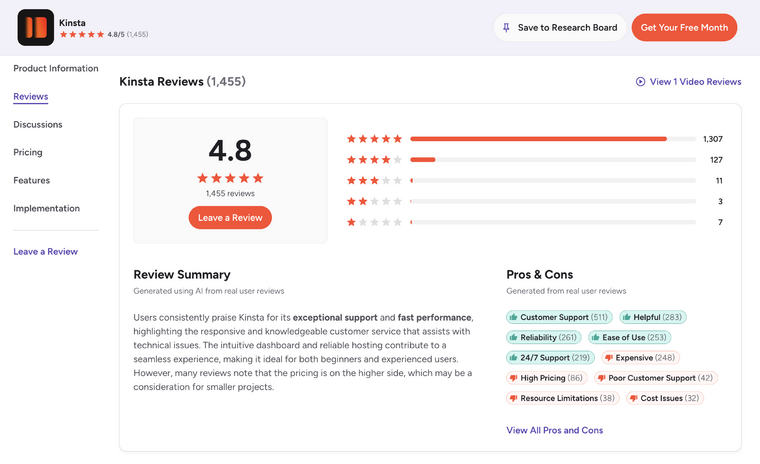This screenshot has width=760, height=464.
Task: Click Get Your Free Month button
Action: point(684,28)
